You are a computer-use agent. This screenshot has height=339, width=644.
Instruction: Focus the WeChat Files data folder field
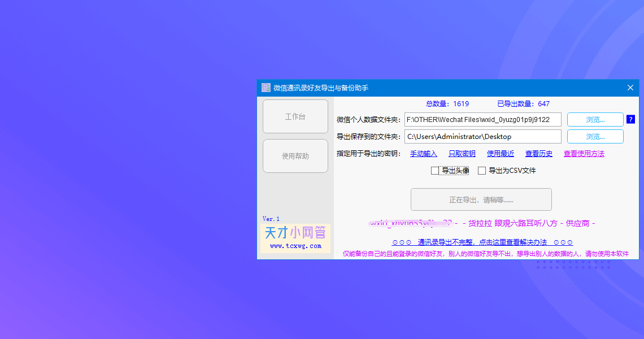coord(482,120)
